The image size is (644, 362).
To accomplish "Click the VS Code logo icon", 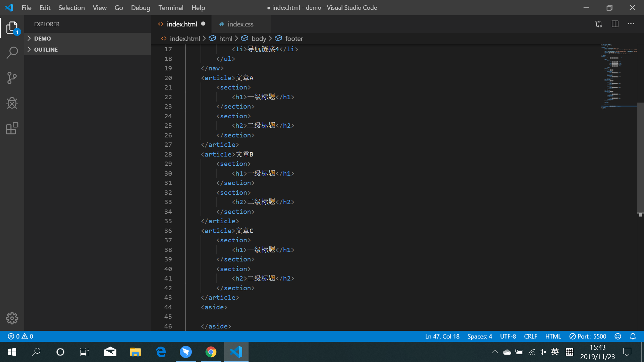I will click(x=9, y=7).
